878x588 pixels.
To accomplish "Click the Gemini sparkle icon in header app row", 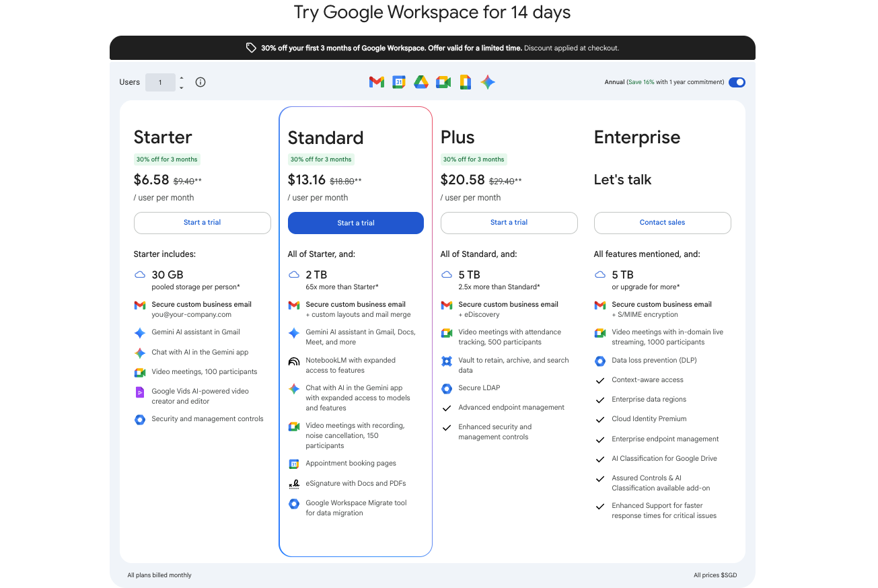I will click(x=488, y=82).
